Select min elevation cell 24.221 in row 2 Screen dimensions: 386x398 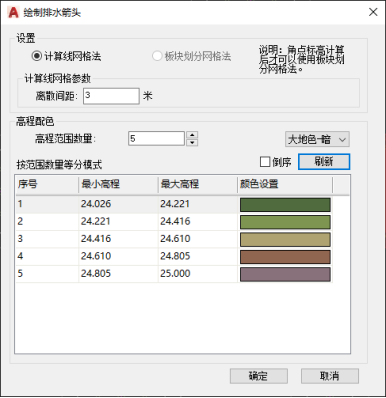(x=118, y=222)
